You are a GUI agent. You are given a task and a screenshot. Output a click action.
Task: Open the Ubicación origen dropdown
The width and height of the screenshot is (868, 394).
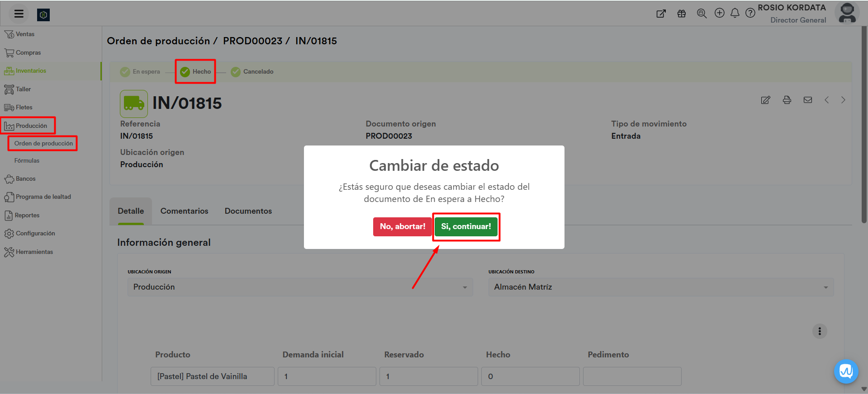300,287
